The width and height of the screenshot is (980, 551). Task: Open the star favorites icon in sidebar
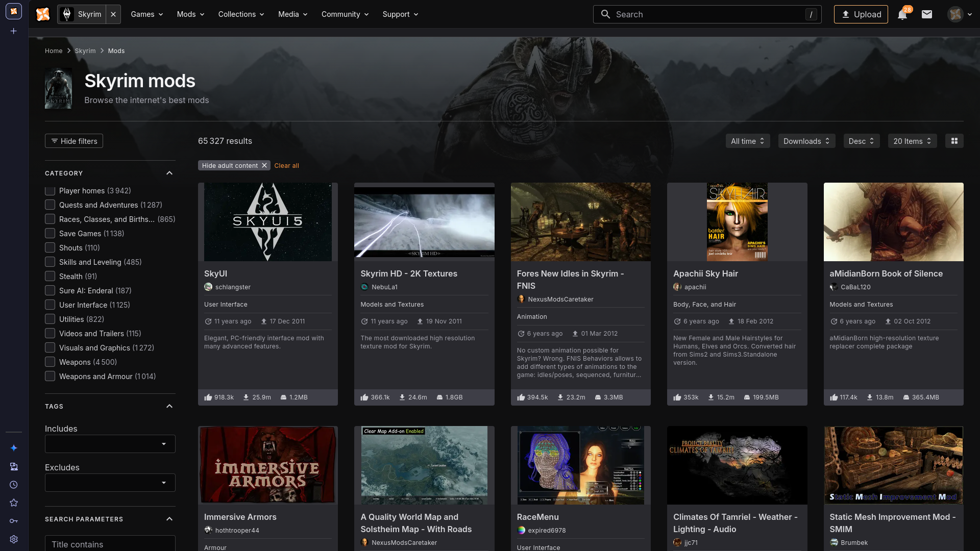pos(14,503)
